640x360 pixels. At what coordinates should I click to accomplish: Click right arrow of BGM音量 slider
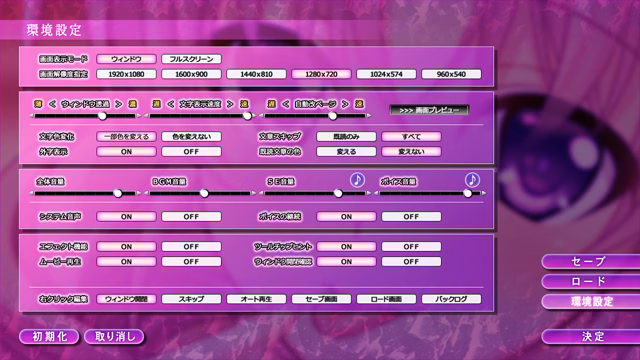[x=254, y=193]
